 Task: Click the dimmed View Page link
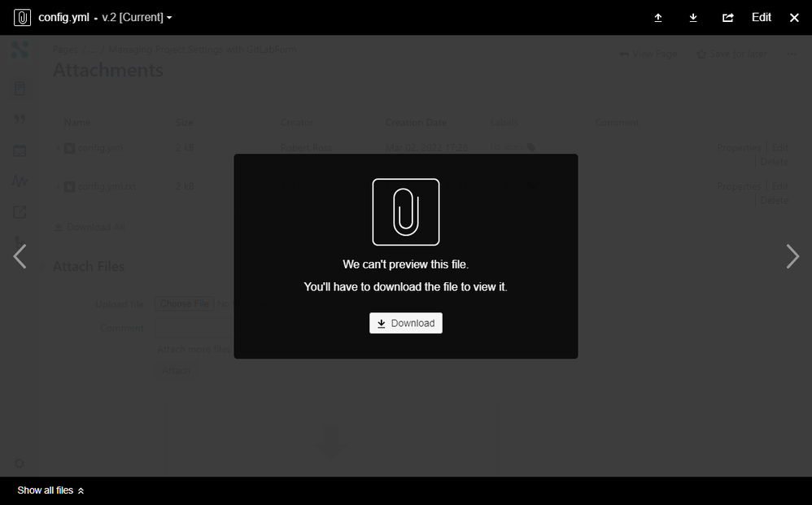click(x=648, y=54)
